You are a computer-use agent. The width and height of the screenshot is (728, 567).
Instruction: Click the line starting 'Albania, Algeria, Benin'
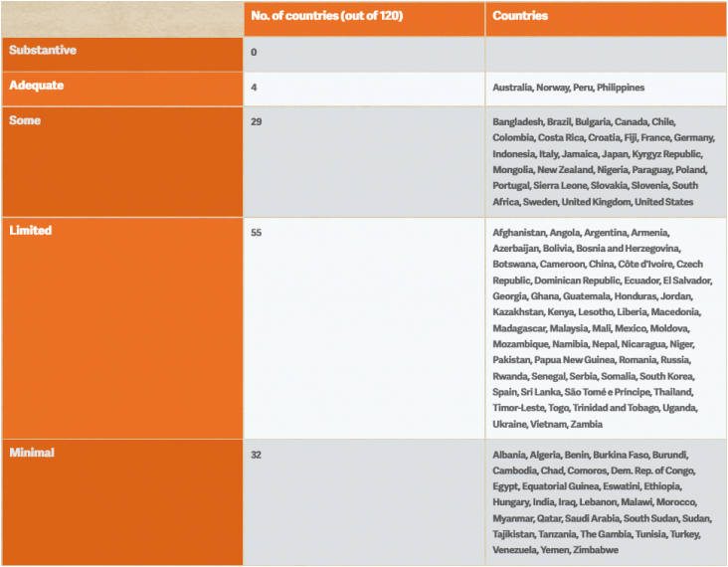(591, 455)
